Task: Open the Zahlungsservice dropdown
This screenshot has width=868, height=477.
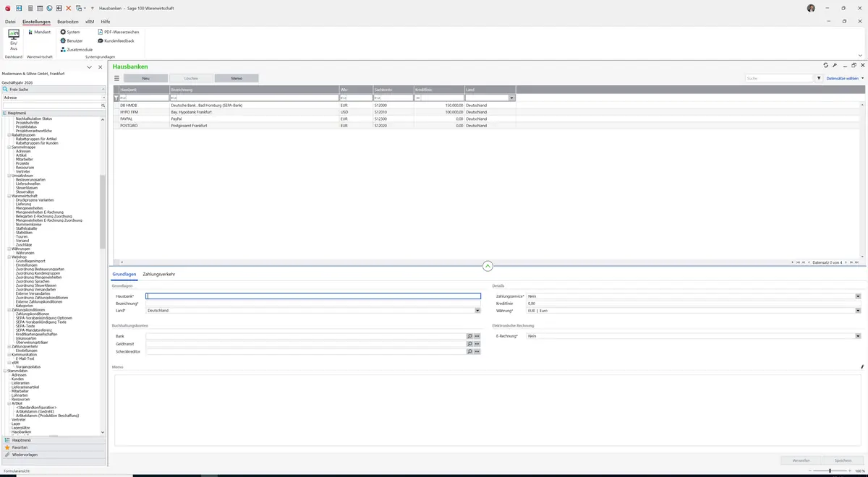Action: click(858, 296)
